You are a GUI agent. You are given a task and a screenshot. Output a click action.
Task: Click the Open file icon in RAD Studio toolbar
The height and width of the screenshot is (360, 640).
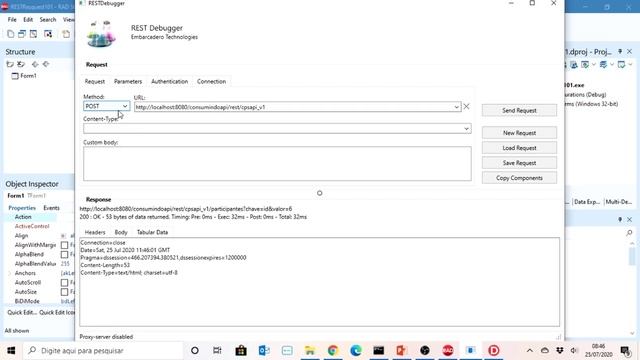66,34
